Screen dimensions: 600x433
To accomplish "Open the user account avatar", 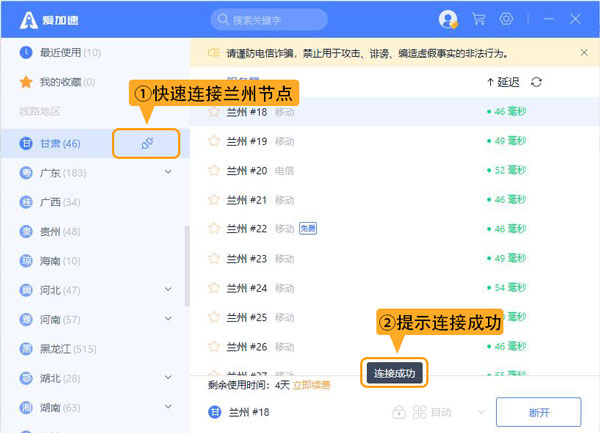I will click(x=448, y=19).
